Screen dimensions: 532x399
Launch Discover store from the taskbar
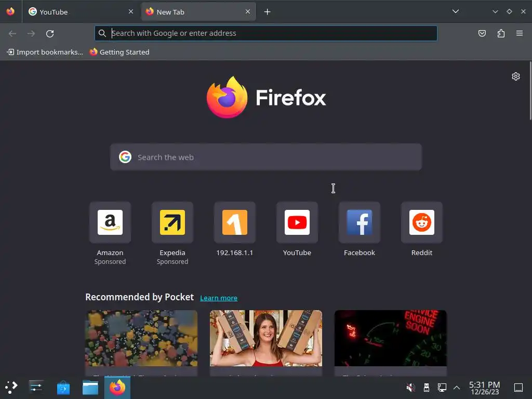pos(63,388)
